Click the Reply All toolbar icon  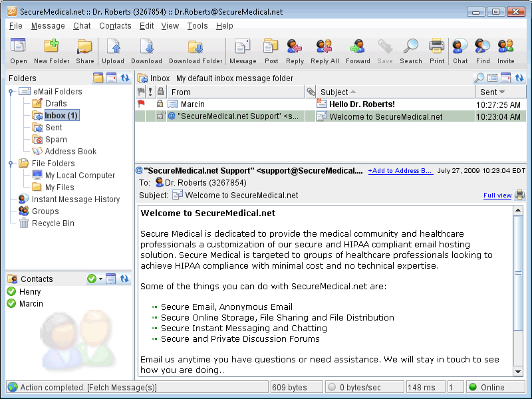324,47
